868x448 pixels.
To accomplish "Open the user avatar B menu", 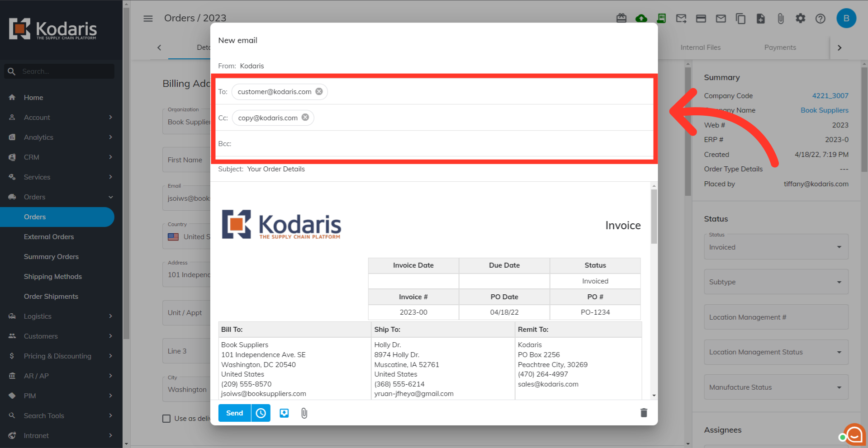I will (846, 19).
